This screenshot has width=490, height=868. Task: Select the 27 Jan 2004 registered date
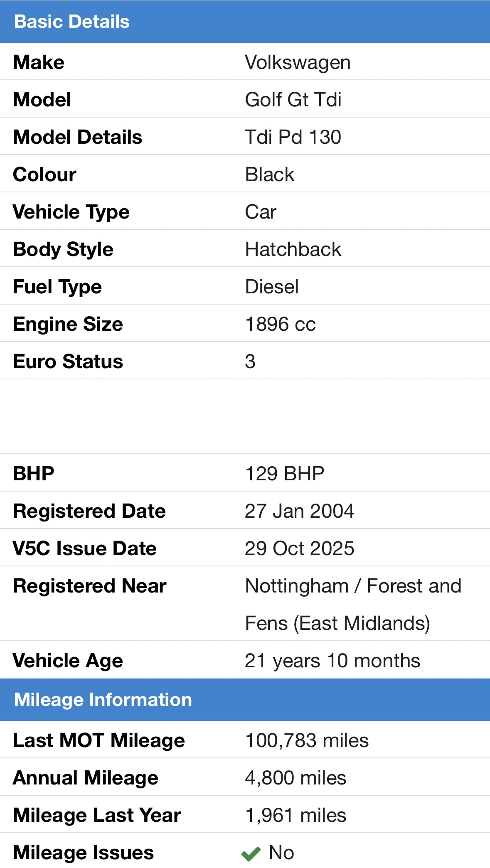pos(299,511)
